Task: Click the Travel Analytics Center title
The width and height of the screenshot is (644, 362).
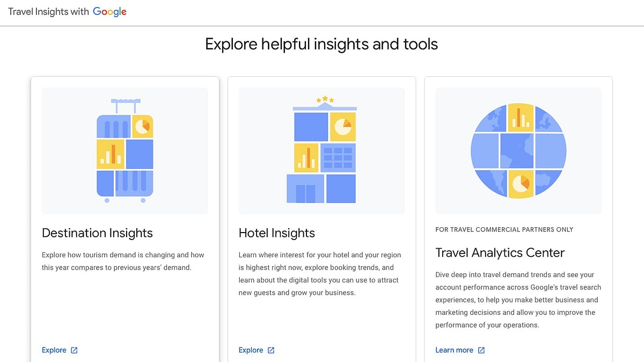Action: coord(500,252)
